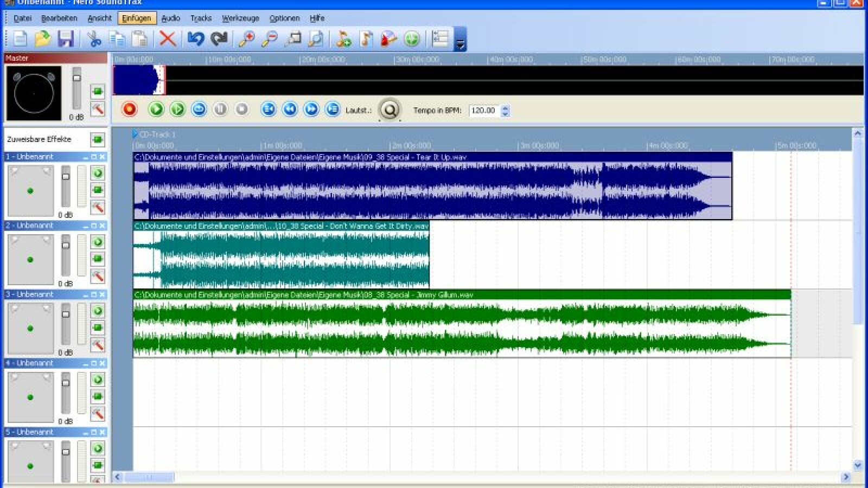
Task: Click the save floppy disk icon
Action: point(66,39)
